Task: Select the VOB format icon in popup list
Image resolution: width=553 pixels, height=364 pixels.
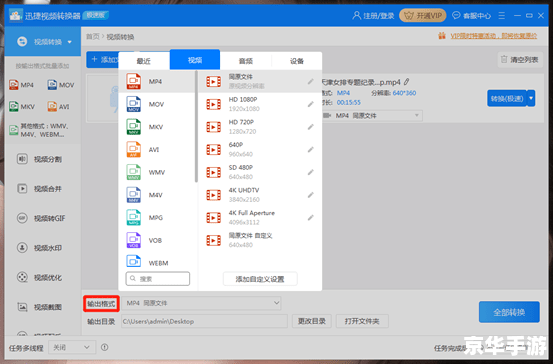Action: click(134, 240)
